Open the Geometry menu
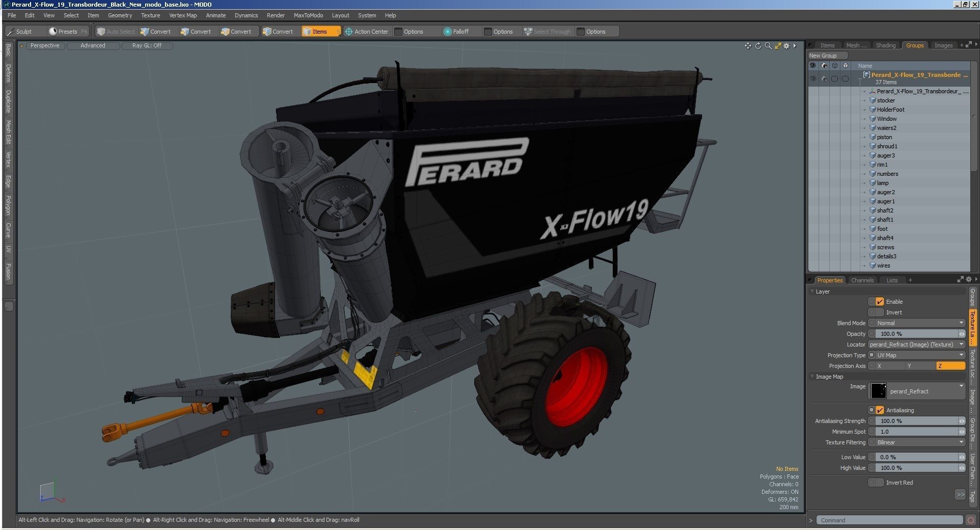This screenshot has width=980, height=530. click(x=120, y=15)
